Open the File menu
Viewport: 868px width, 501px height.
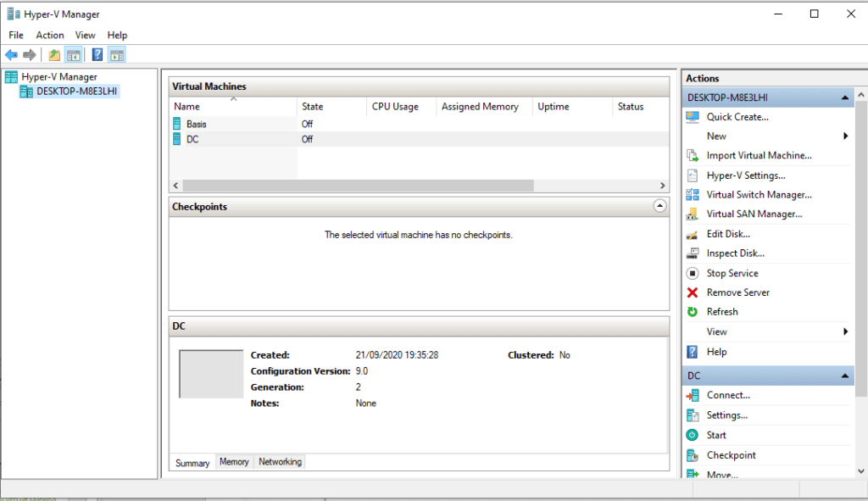(16, 35)
